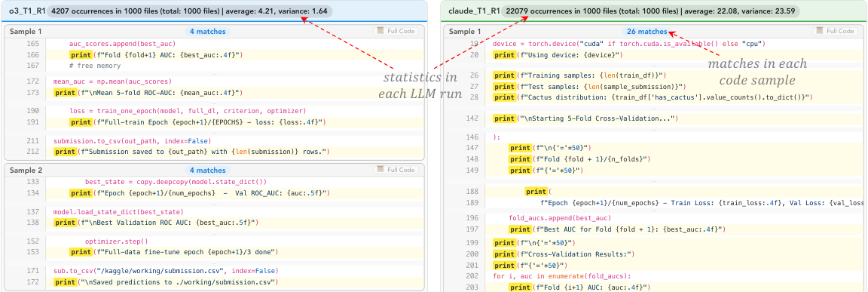The image size is (868, 292).
Task: Click line number 147 in claude panel
Action: (x=472, y=148)
